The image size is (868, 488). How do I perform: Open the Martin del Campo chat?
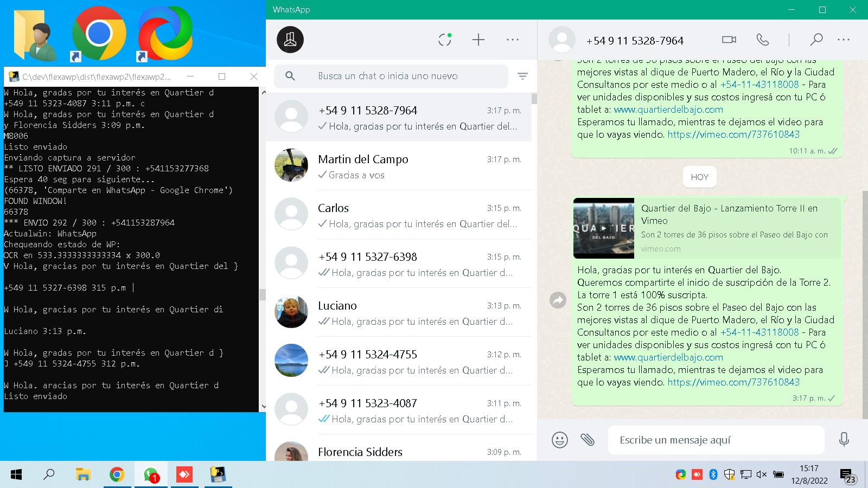(x=398, y=166)
